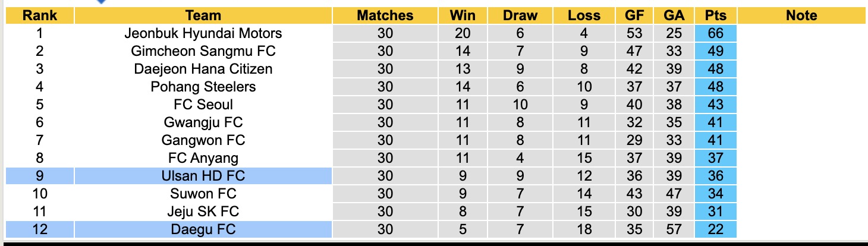Viewport: 868px width, 246px height.
Task: Open the Jeonbuk Hyundai Motors team entry
Action: pos(203,33)
